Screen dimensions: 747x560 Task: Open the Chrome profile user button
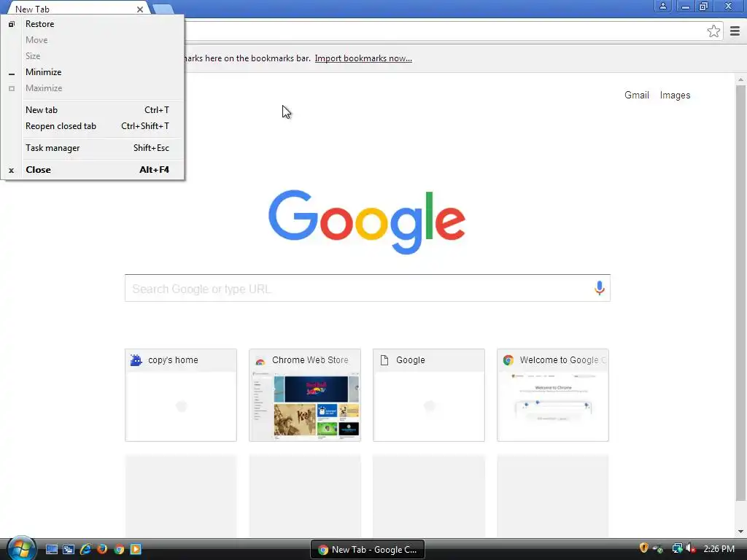tap(662, 6)
